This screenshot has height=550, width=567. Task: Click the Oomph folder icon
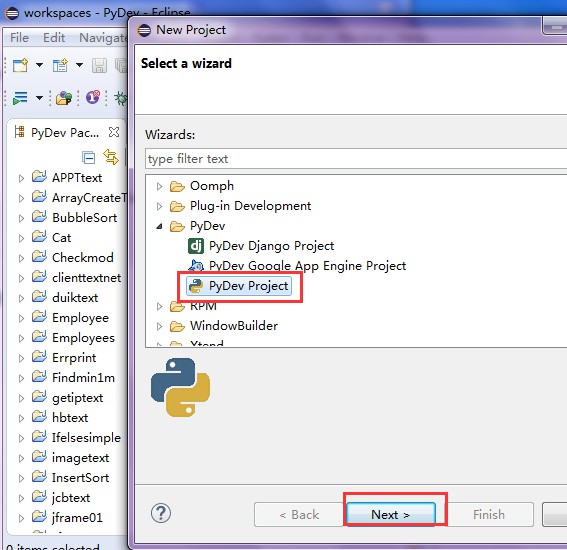(177, 186)
